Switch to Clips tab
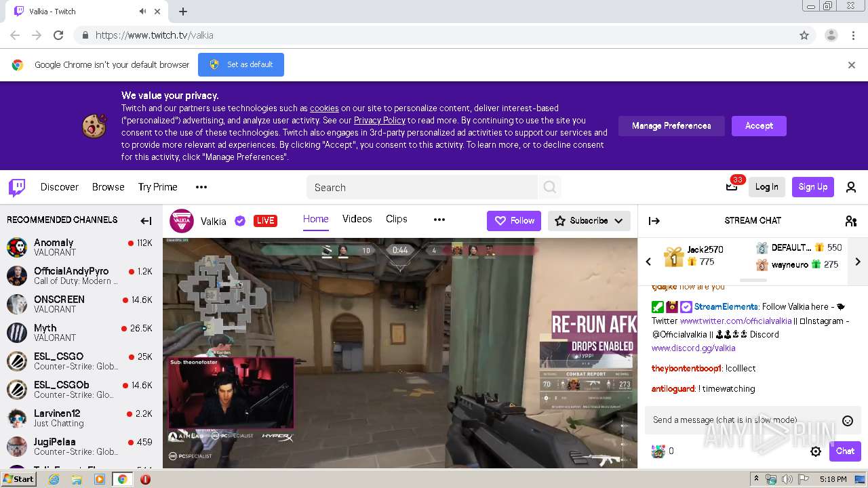Image resolution: width=868 pixels, height=488 pixels. pos(397,219)
